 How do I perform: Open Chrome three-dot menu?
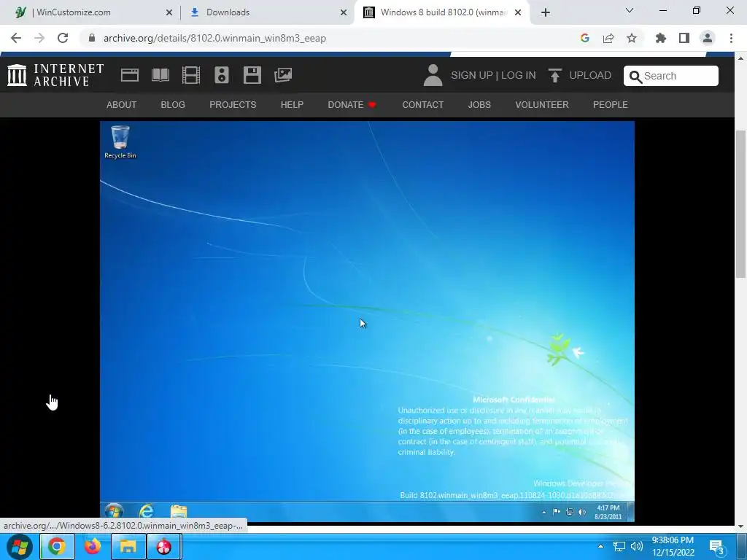pos(731,38)
